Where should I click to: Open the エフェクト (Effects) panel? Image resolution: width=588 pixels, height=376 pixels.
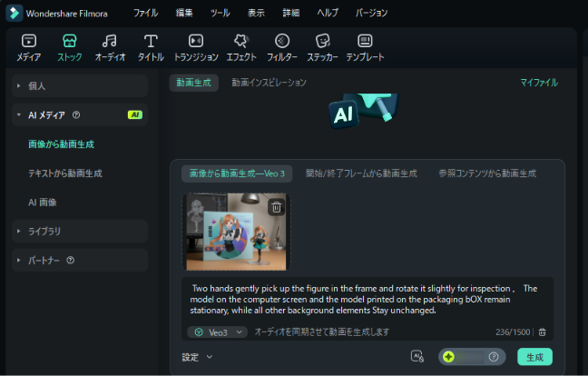[x=241, y=47]
